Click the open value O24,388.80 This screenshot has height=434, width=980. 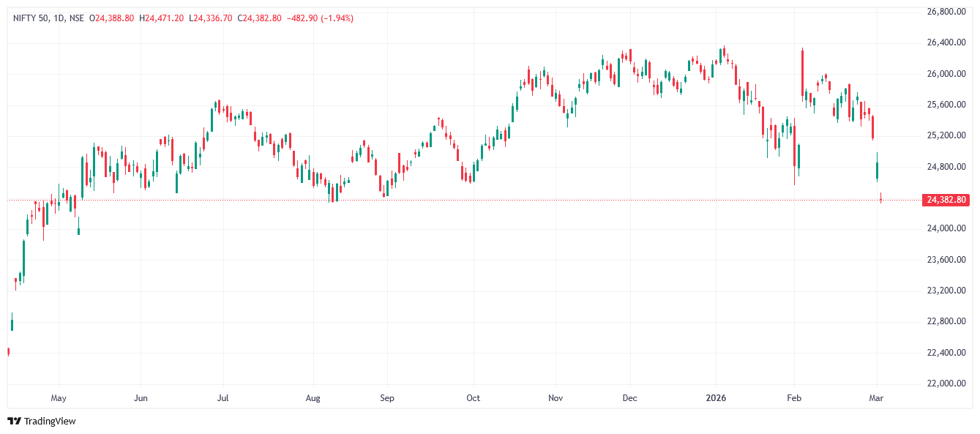(x=112, y=18)
